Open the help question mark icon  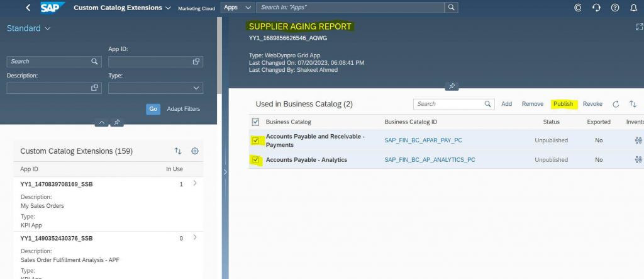click(x=615, y=8)
